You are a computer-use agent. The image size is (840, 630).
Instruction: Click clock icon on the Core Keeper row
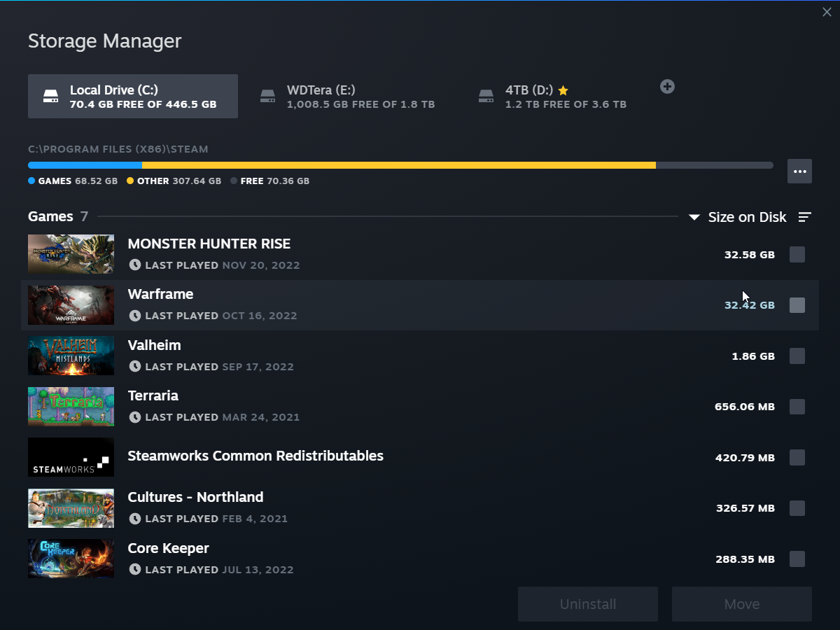coord(135,570)
